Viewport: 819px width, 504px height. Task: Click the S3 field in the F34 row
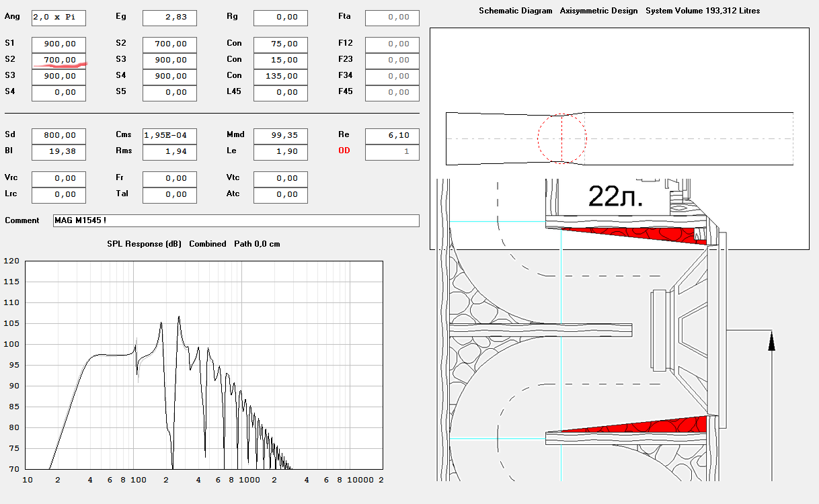(x=58, y=77)
